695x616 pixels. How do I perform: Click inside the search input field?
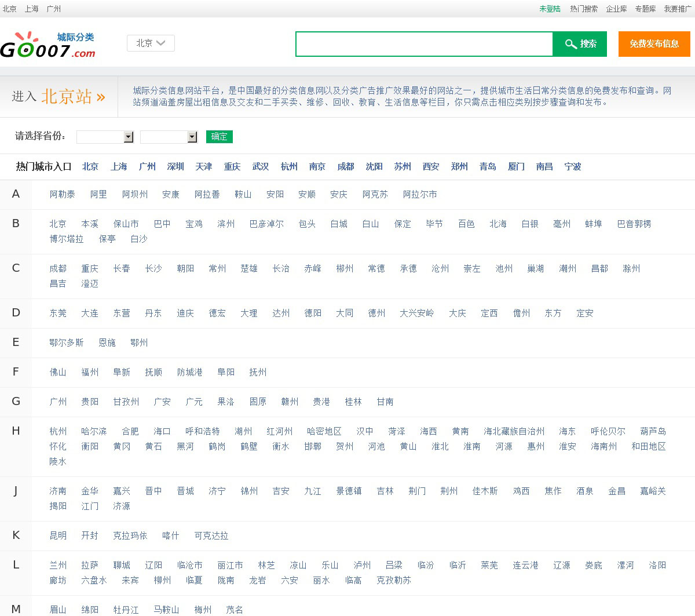[x=424, y=44]
